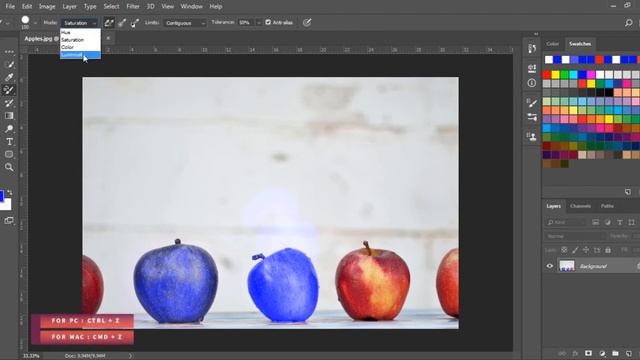The image size is (640, 360).
Task: Click Change Screen Mode icon under color chips
Action: [9, 221]
